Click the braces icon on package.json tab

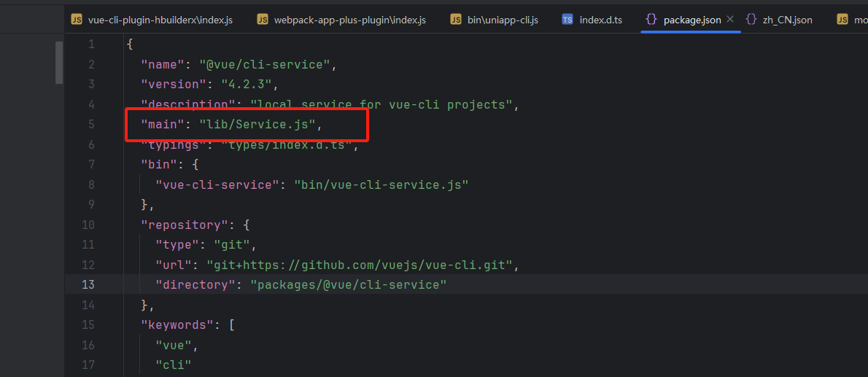(651, 20)
